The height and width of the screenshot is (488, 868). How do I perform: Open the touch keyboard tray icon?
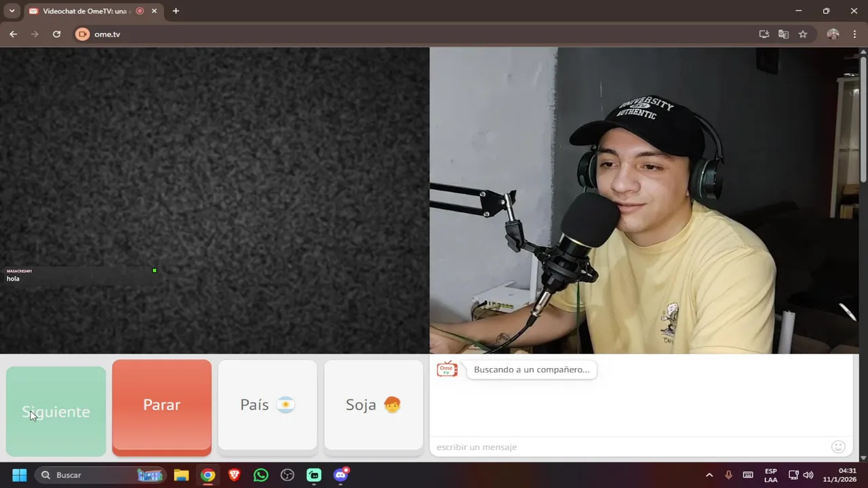tap(748, 475)
